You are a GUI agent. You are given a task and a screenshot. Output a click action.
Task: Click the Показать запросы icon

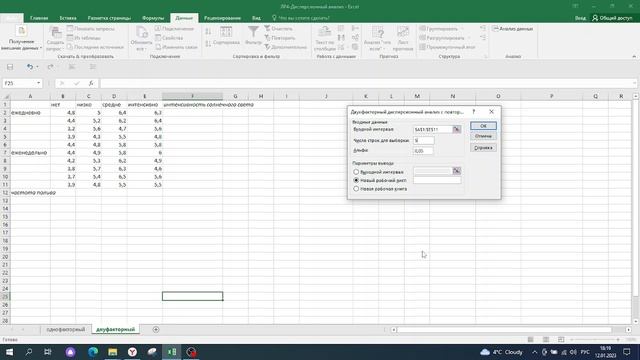[x=70, y=29]
